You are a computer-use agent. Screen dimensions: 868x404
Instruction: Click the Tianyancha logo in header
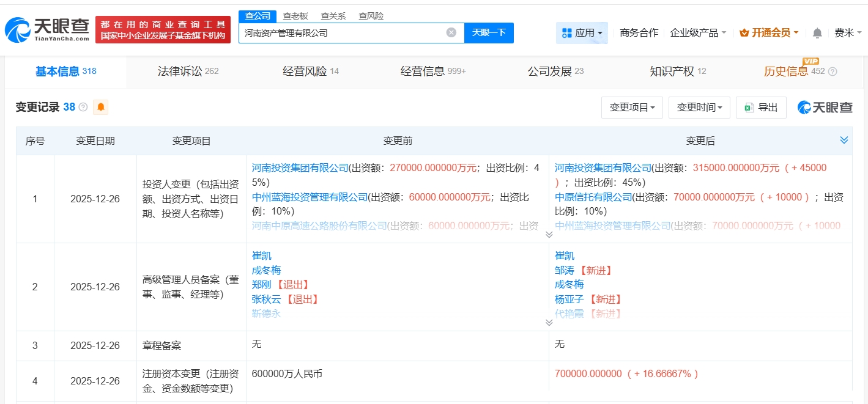[47, 29]
